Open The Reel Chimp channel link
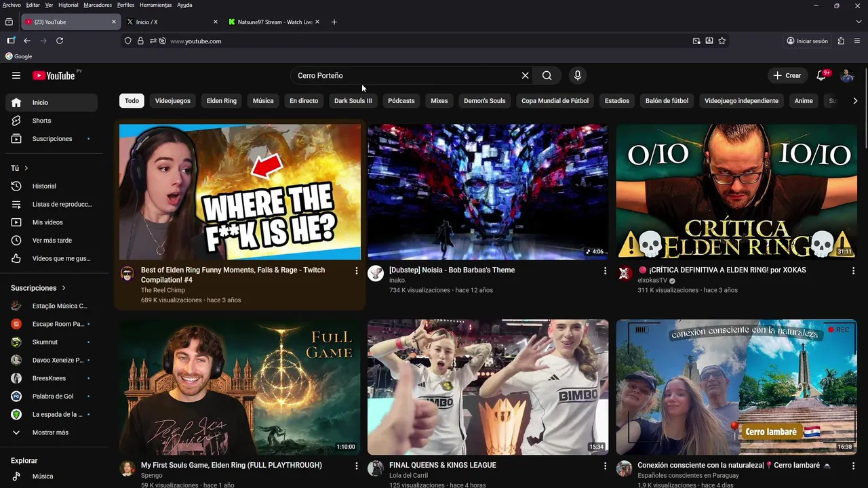 click(x=163, y=290)
